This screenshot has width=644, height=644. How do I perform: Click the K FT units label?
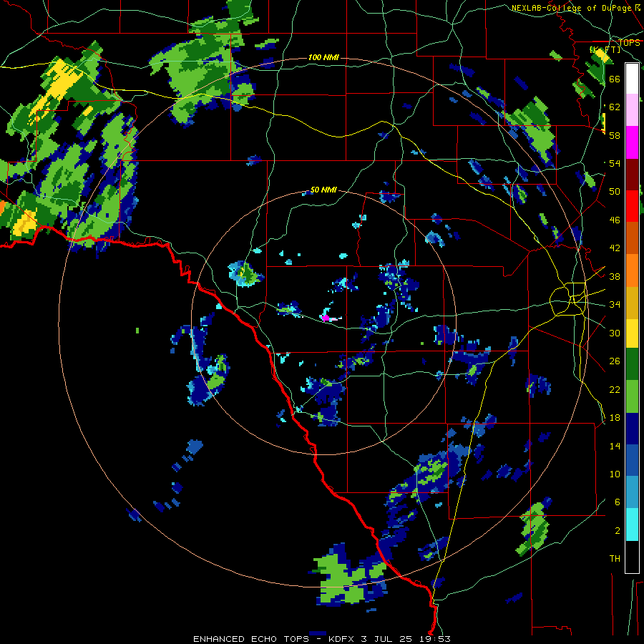[x=605, y=49]
